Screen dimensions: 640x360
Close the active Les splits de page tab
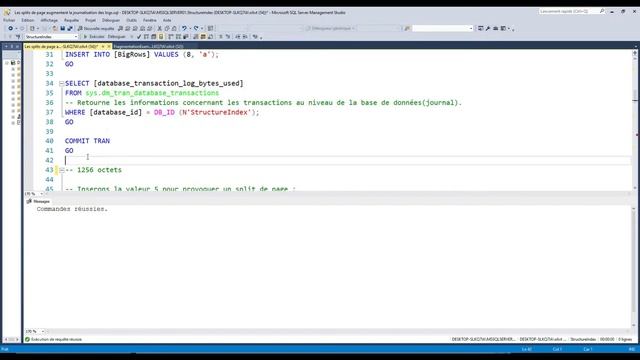109,47
